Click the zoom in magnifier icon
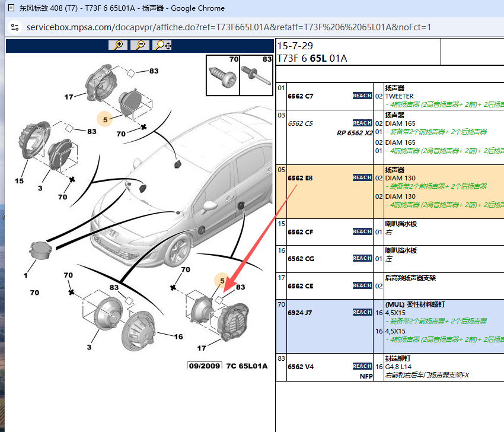Screen dimensions: 504x432 tap(119, 45)
